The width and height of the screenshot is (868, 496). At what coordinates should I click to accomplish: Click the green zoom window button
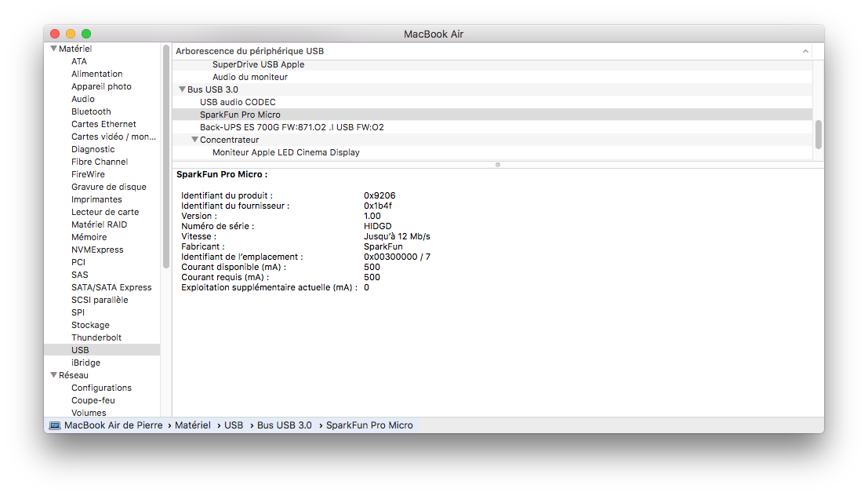(86, 34)
